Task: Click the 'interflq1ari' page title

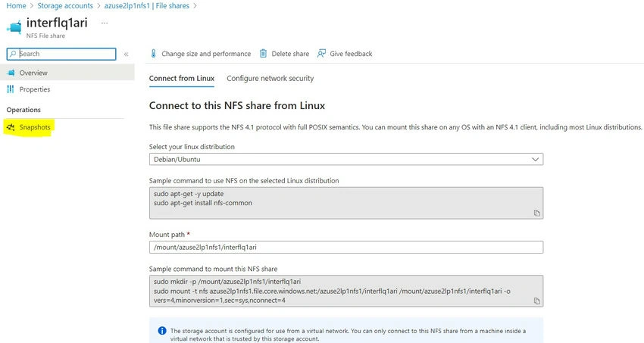Action: point(57,23)
